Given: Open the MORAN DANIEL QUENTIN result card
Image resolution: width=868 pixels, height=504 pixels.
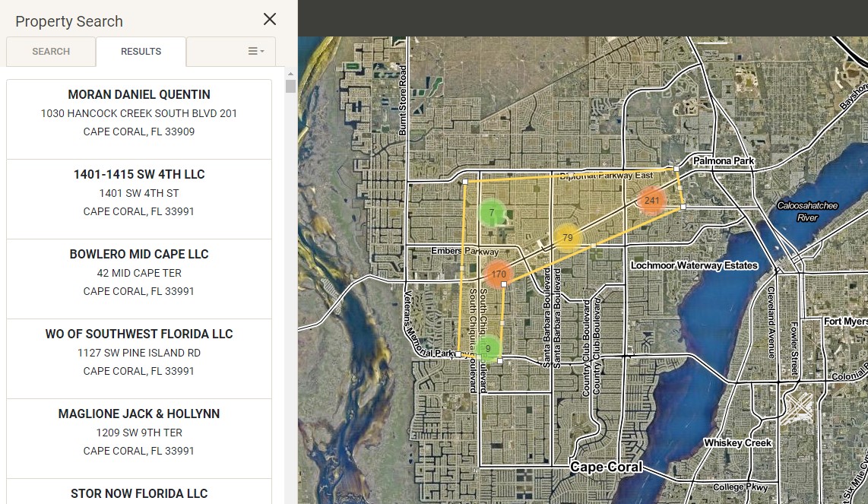Looking at the screenshot, I should pos(139,119).
